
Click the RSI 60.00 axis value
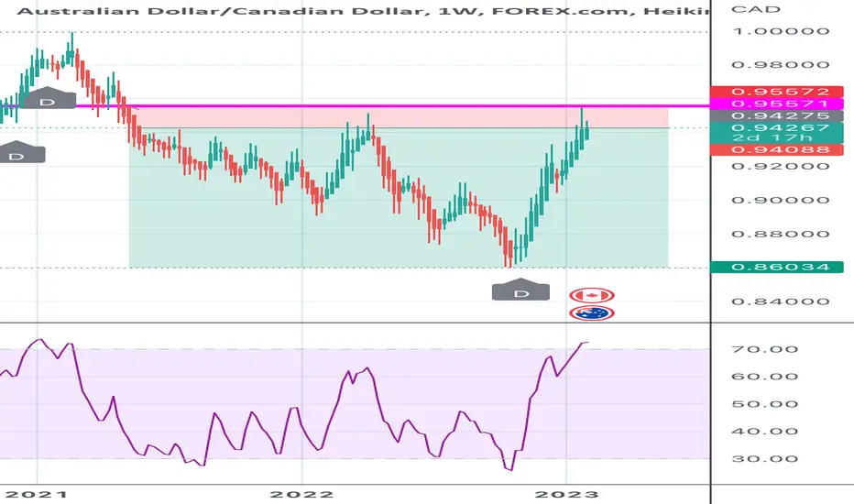[x=765, y=377]
